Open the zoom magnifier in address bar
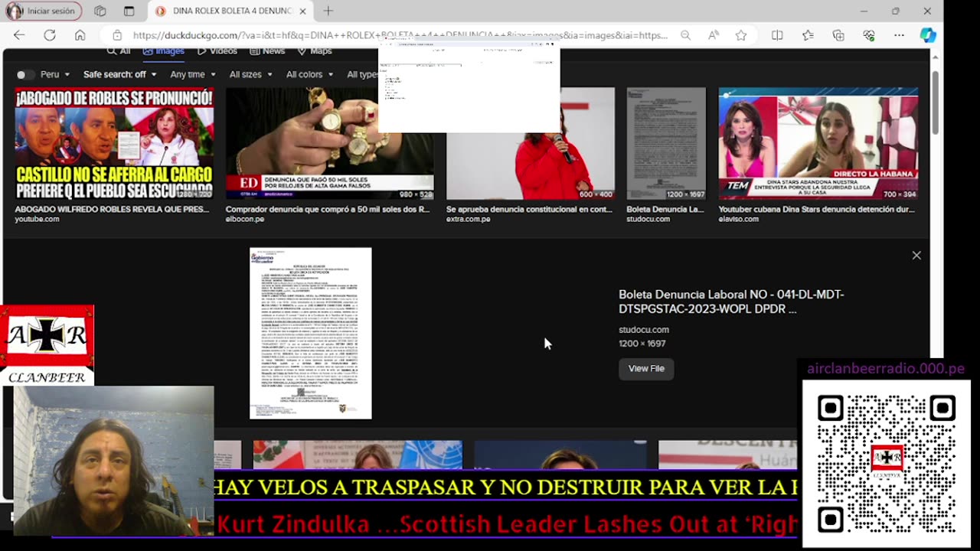This screenshot has height=551, width=980. click(685, 35)
